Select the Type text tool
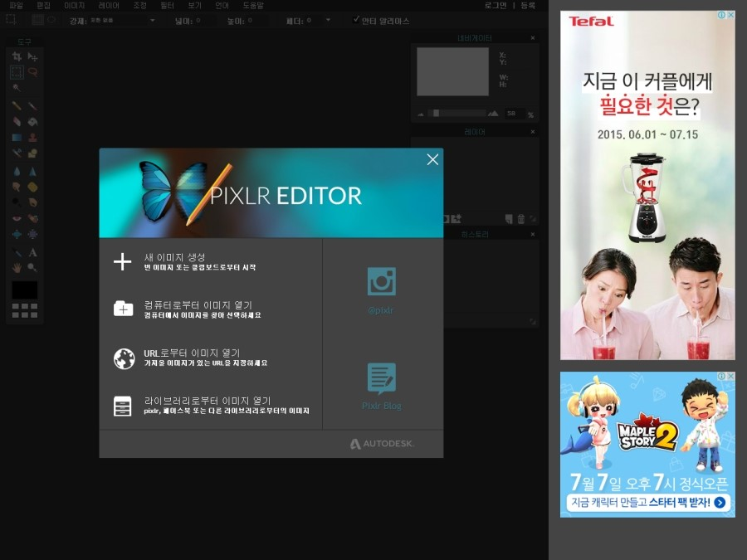The image size is (747, 560). tap(32, 252)
